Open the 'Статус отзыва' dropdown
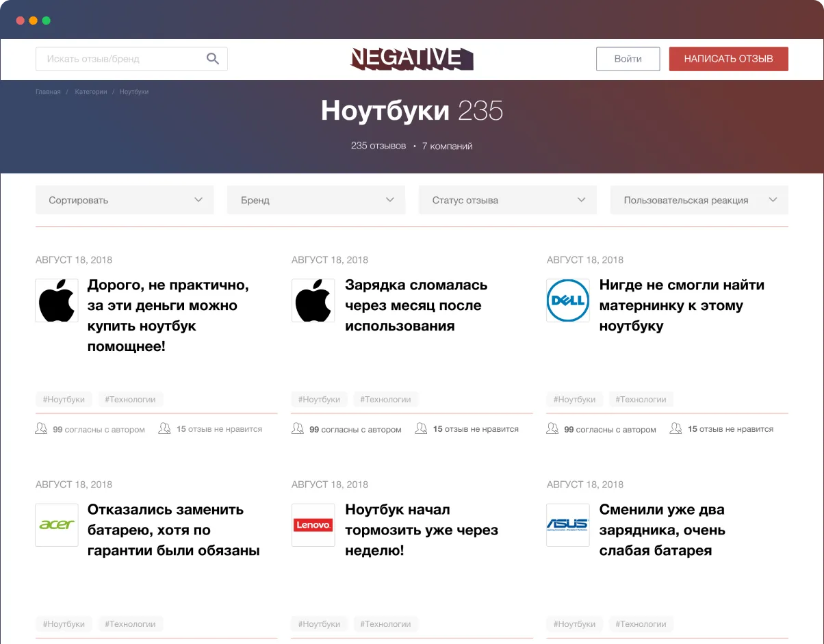This screenshot has width=824, height=644. [508, 200]
